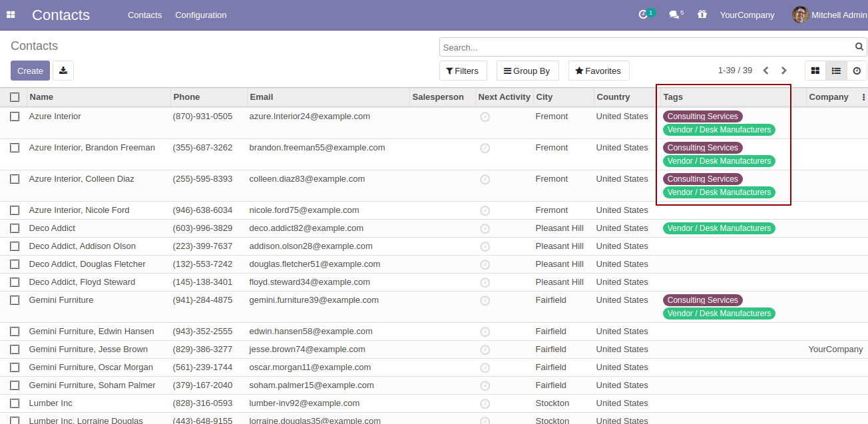Open the Filters dropdown

click(463, 71)
